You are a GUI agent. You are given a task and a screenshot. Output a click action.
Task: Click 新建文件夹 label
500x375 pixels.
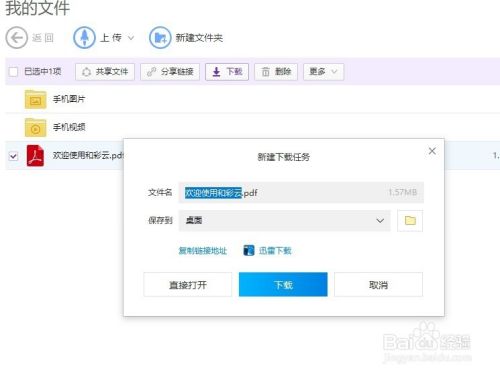coord(199,38)
